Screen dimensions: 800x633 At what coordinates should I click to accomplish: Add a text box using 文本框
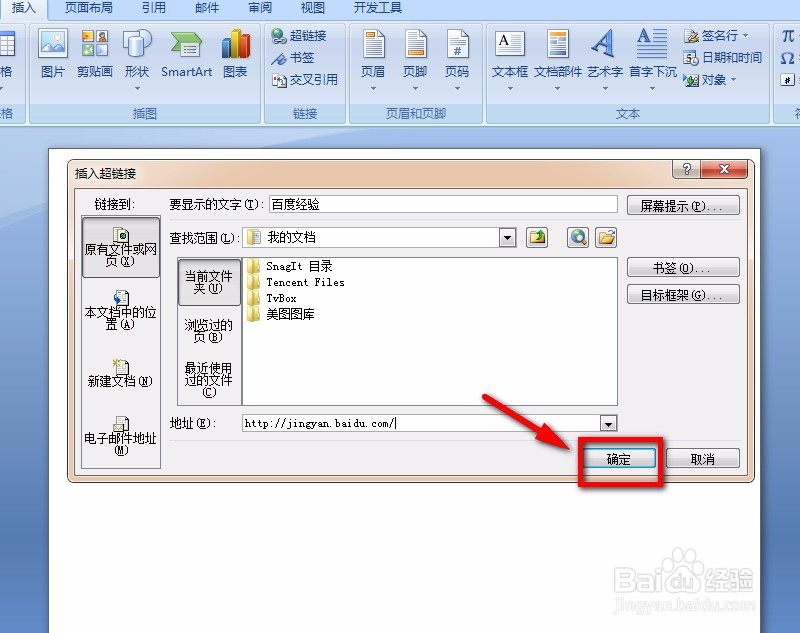tap(509, 55)
